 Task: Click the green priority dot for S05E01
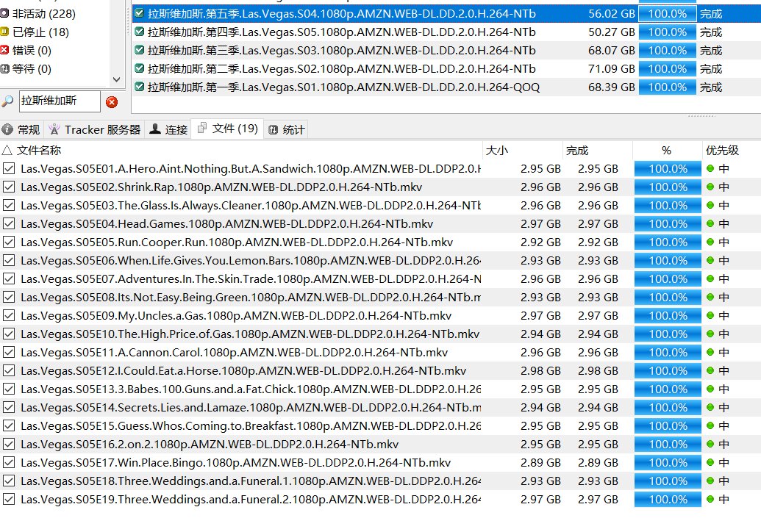pos(710,168)
